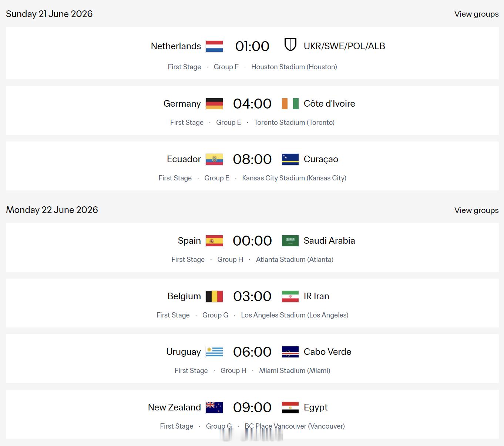Click the New Zealand flag icon
Image resolution: width=504 pixels, height=446 pixels.
tap(214, 407)
